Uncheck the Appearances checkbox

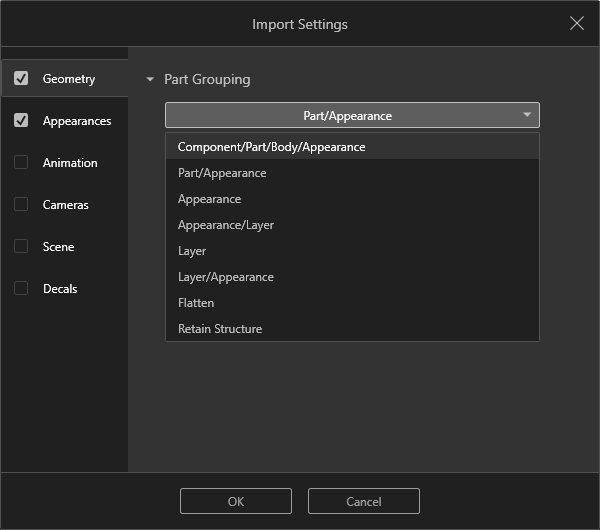[x=21, y=121]
